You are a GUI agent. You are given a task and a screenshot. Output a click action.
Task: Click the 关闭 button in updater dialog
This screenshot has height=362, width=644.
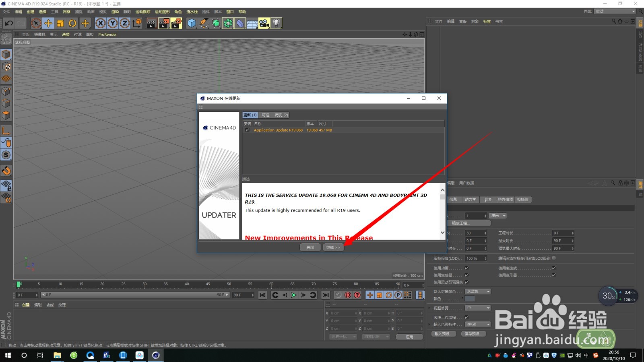(310, 247)
